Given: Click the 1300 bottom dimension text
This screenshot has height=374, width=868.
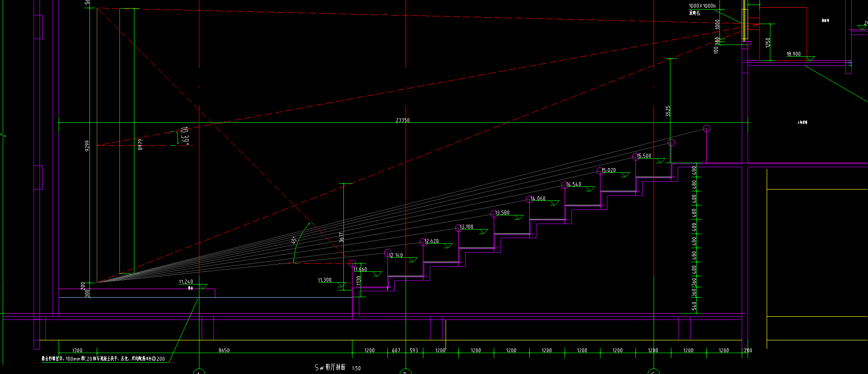Looking at the screenshot, I should tap(77, 350).
